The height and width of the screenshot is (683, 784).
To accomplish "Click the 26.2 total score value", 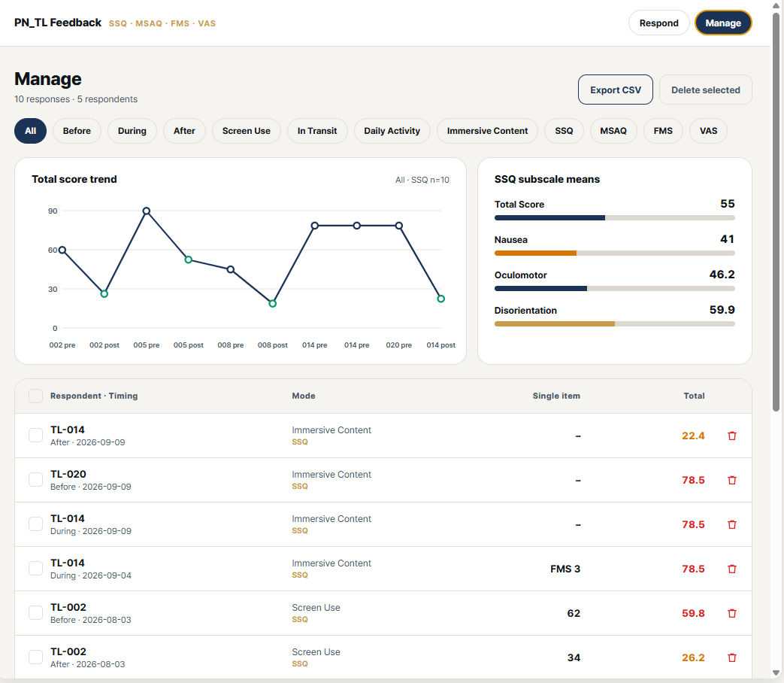I will pyautogui.click(x=693, y=658).
